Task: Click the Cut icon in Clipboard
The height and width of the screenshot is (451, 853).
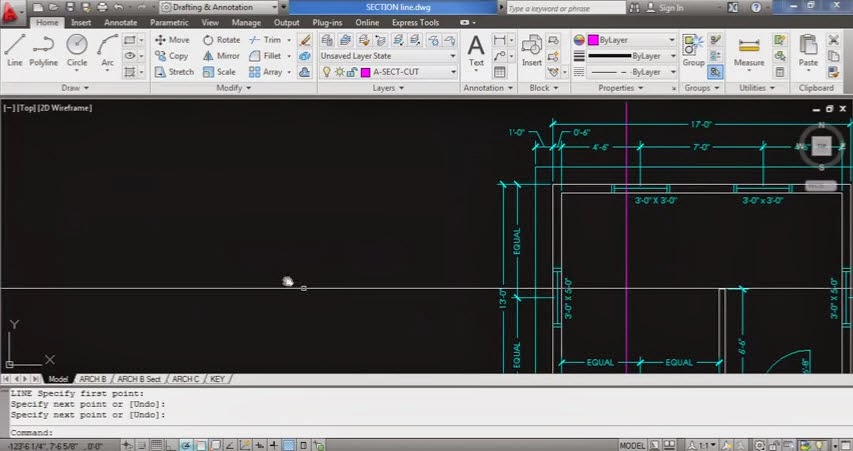Action: point(833,40)
